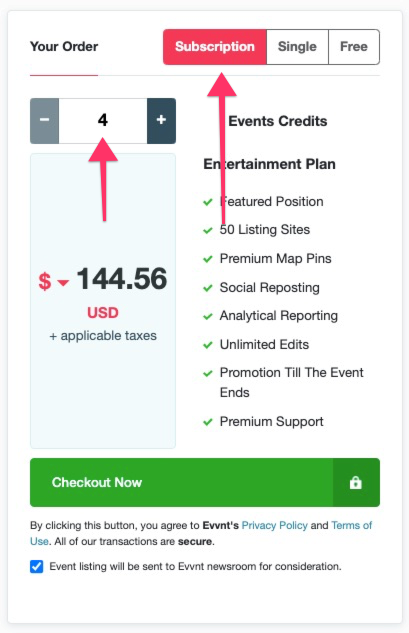Image resolution: width=409 pixels, height=633 pixels.
Task: Increase credits with the plus button
Action: (x=162, y=121)
